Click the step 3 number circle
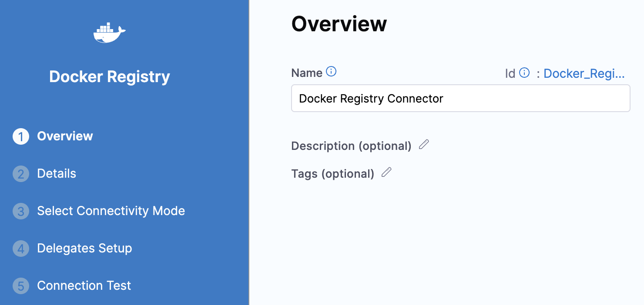 (x=21, y=211)
